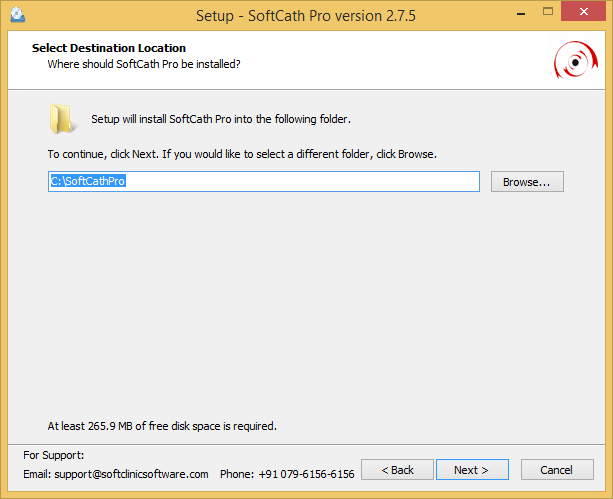Viewport: 613px width, 499px height.
Task: Proceed by pressing Next
Action: 471,470
